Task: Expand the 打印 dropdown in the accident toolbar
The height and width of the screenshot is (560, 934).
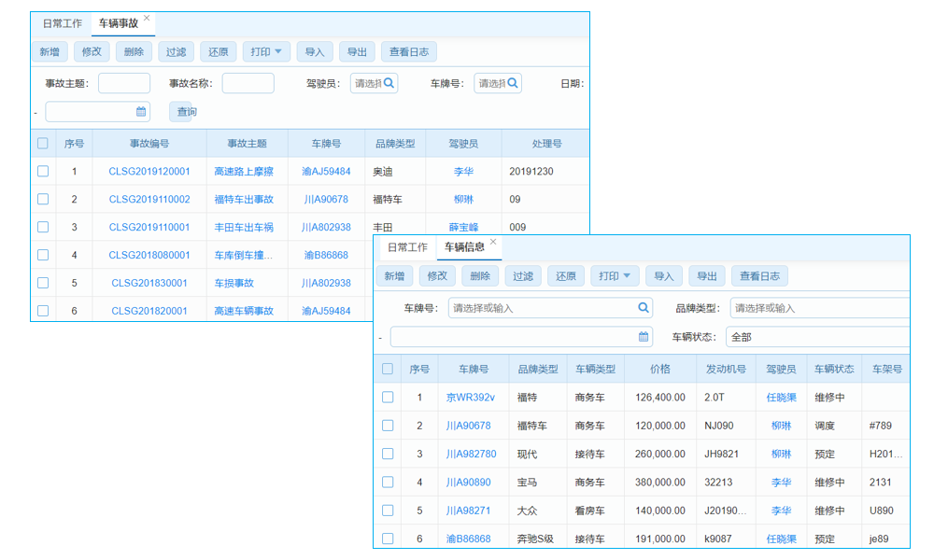Action: pyautogui.click(x=274, y=51)
